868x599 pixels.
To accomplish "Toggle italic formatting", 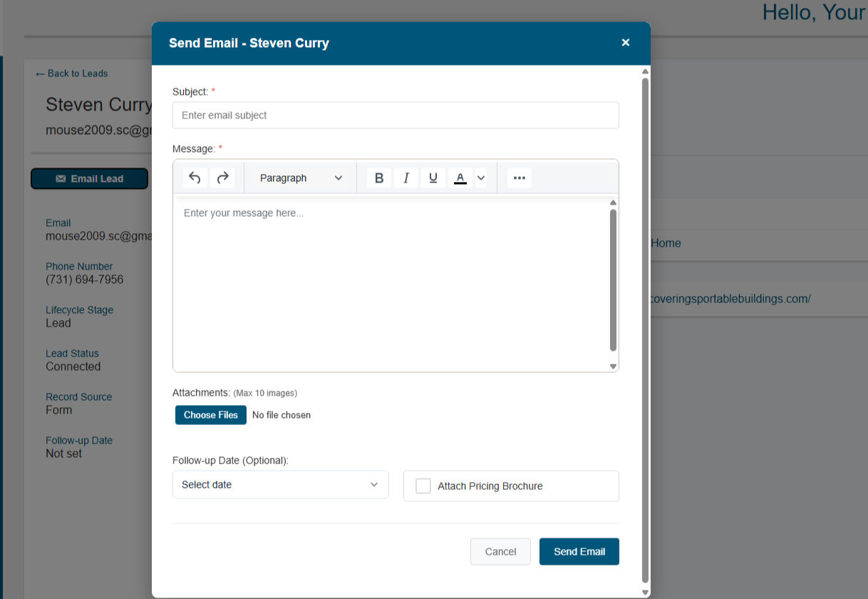I will pos(406,178).
